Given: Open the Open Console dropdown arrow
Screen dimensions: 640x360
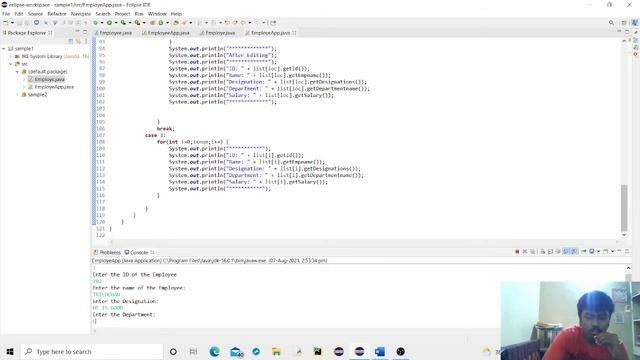Looking at the screenshot, I should tap(612, 251).
